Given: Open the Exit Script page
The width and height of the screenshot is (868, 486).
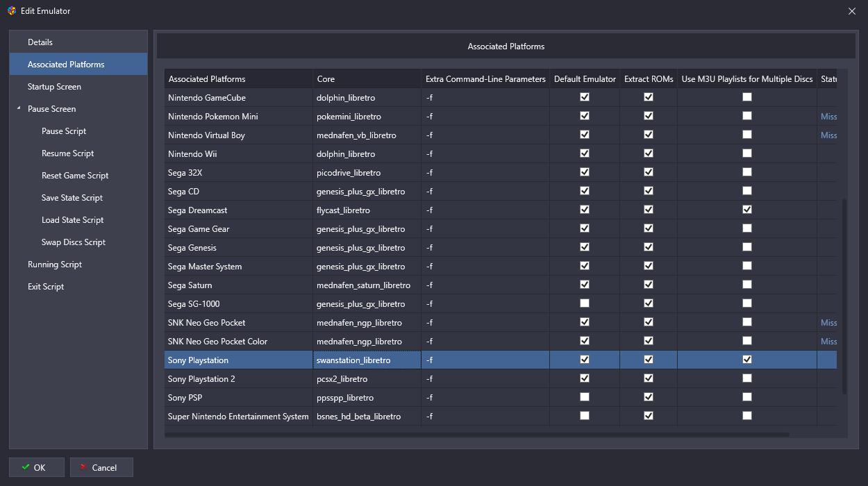Looking at the screenshot, I should (x=78, y=287).
